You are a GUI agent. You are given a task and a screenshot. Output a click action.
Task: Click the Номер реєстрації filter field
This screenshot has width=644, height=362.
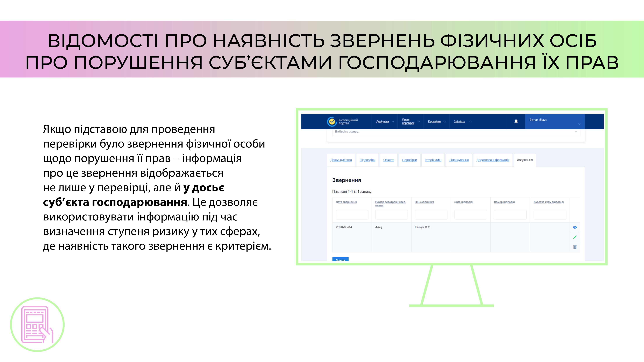click(x=391, y=215)
